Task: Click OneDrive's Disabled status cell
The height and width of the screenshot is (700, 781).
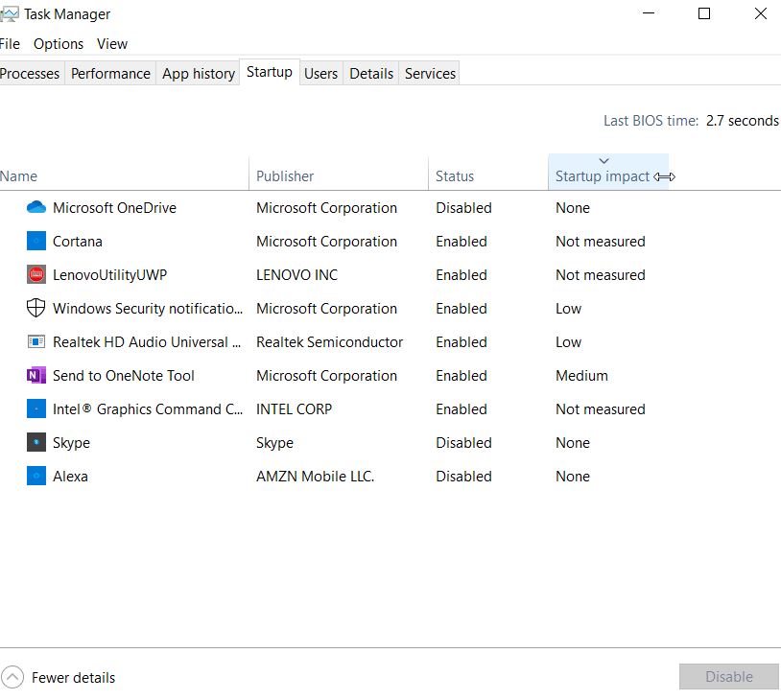Action: [463, 208]
